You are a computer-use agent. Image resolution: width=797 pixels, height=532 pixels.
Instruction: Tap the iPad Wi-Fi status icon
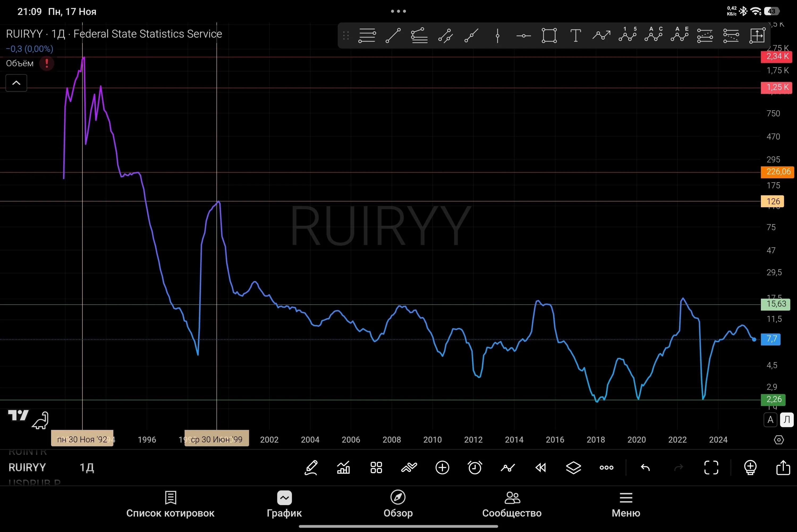(x=756, y=11)
